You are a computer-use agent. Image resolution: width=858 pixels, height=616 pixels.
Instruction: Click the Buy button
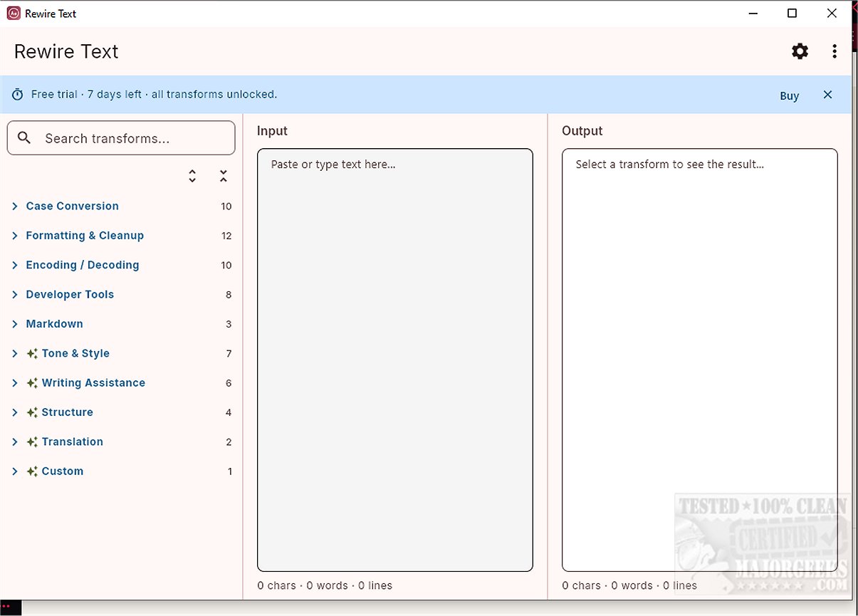[x=790, y=95]
